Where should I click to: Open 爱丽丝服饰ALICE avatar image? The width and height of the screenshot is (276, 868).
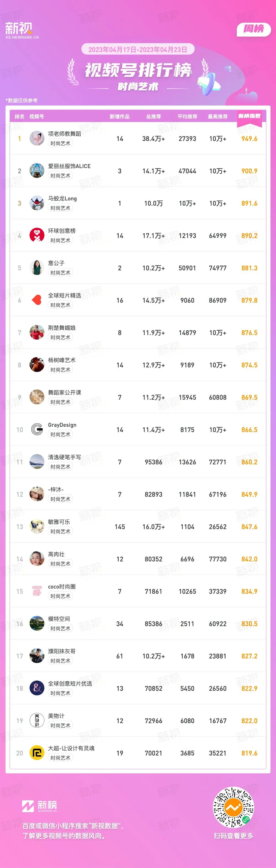[x=37, y=171]
